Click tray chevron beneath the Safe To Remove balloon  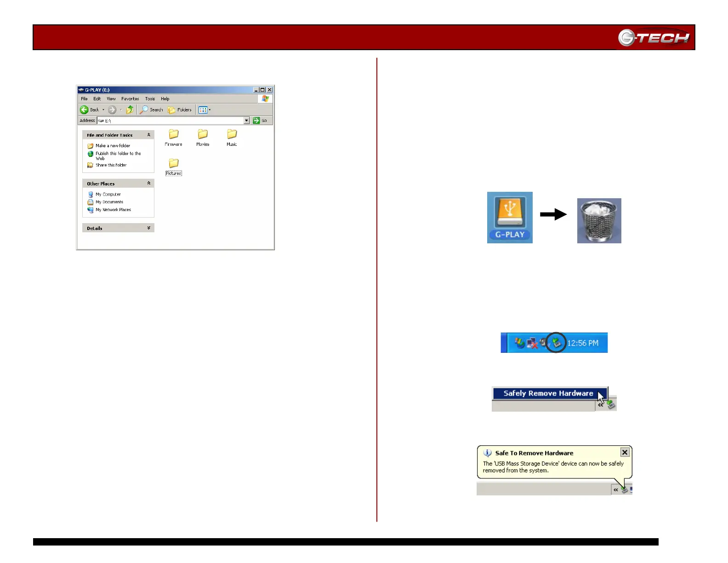[x=616, y=490]
